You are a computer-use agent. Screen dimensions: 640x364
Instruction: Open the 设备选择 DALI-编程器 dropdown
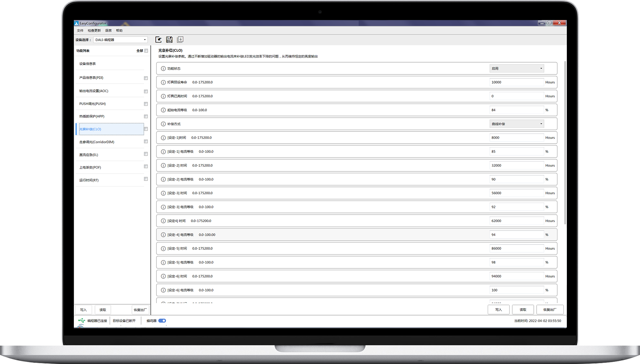click(120, 40)
